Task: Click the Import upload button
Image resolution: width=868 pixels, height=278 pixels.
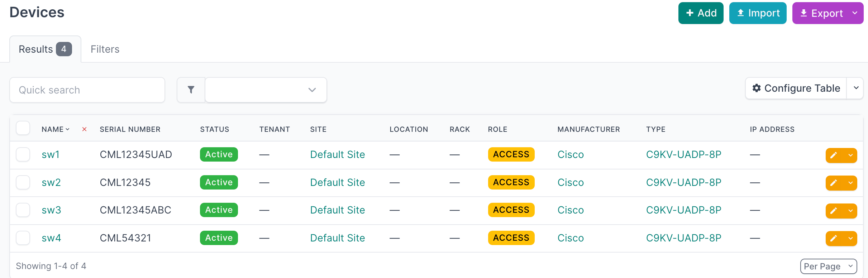Action: (758, 13)
